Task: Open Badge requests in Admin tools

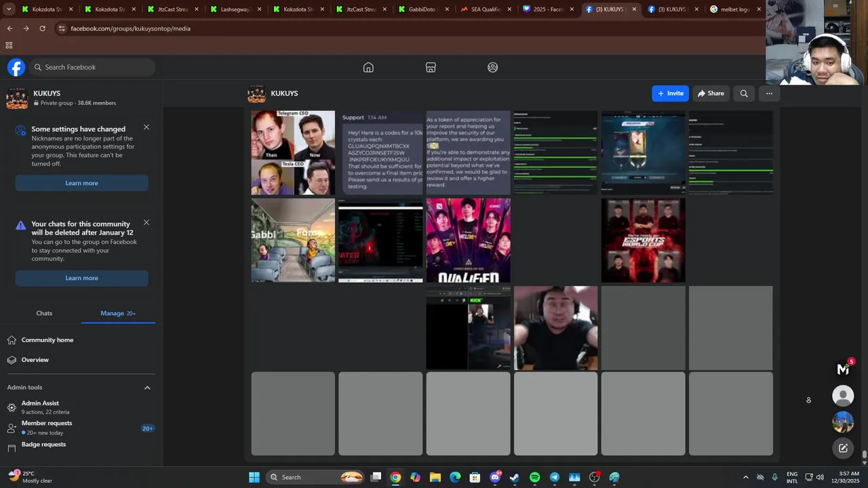Action: coord(81,445)
